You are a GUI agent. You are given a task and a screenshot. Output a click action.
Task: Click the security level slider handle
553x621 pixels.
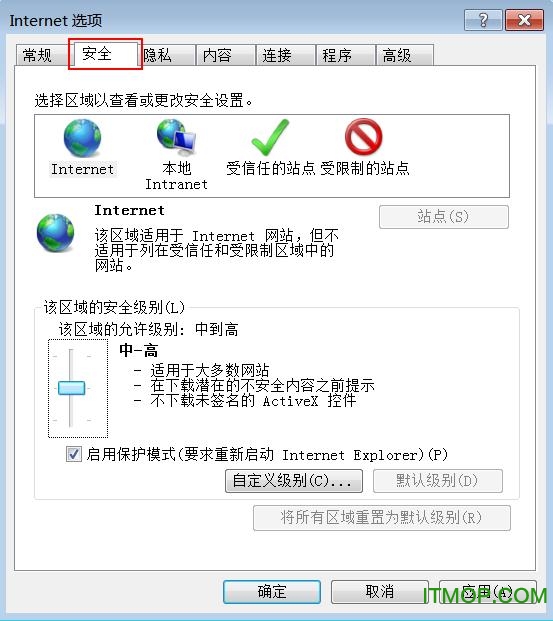click(x=71, y=388)
